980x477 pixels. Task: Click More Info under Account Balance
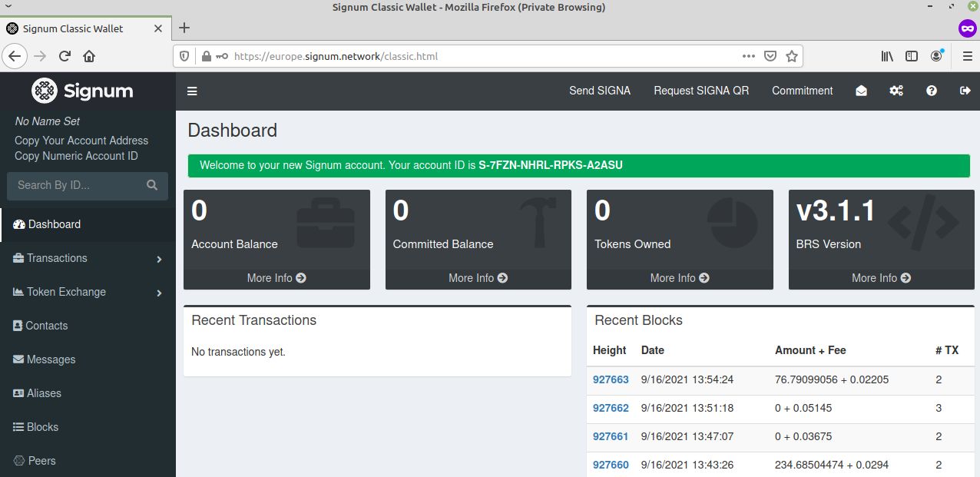(x=276, y=278)
